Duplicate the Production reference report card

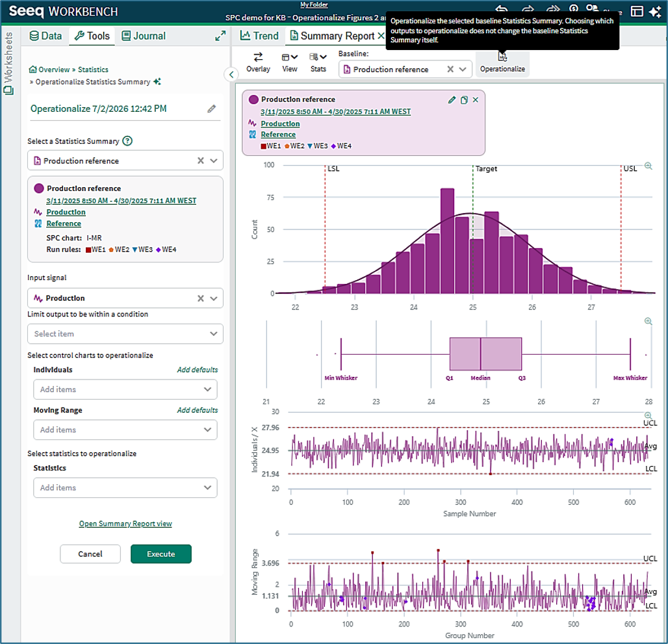tap(464, 99)
